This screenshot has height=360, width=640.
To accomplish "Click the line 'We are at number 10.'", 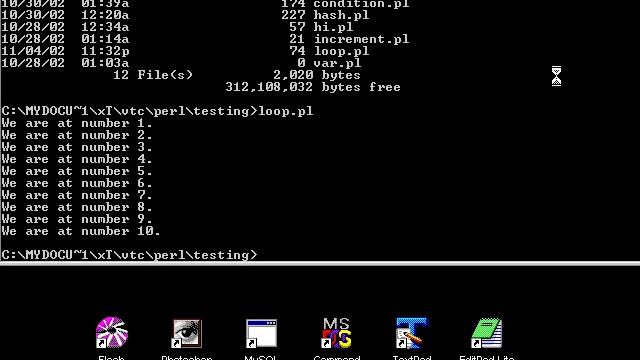I will click(x=81, y=231).
